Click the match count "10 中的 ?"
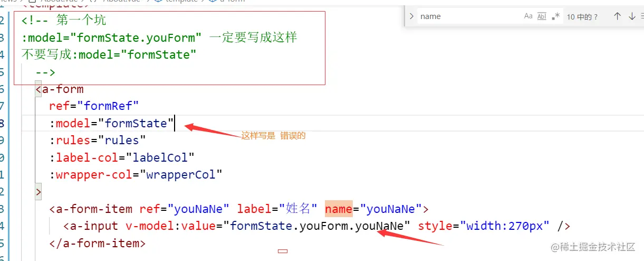Viewport: 644px width, 261px height. point(582,17)
